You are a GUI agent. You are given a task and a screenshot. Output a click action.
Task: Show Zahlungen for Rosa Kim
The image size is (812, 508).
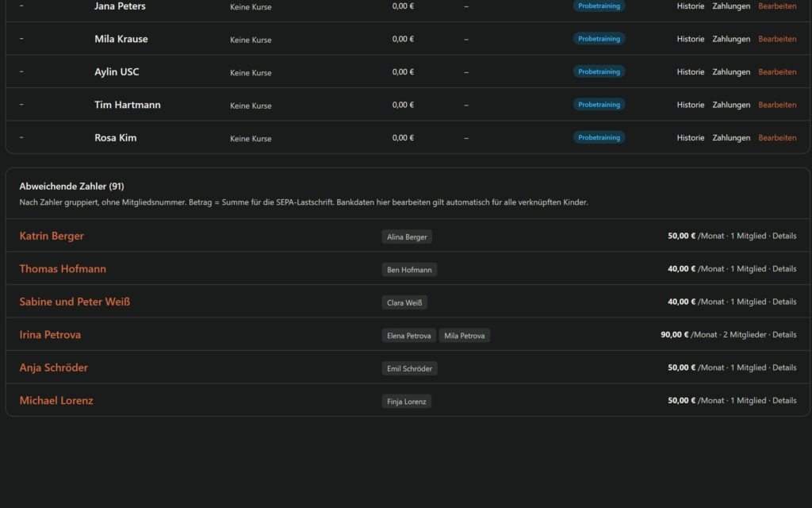(731, 138)
